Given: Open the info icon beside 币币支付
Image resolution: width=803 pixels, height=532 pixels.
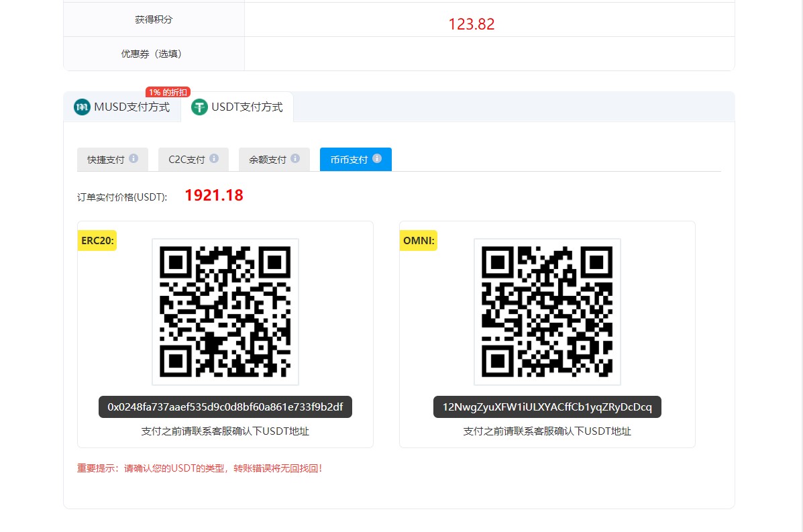Looking at the screenshot, I should click(x=377, y=159).
